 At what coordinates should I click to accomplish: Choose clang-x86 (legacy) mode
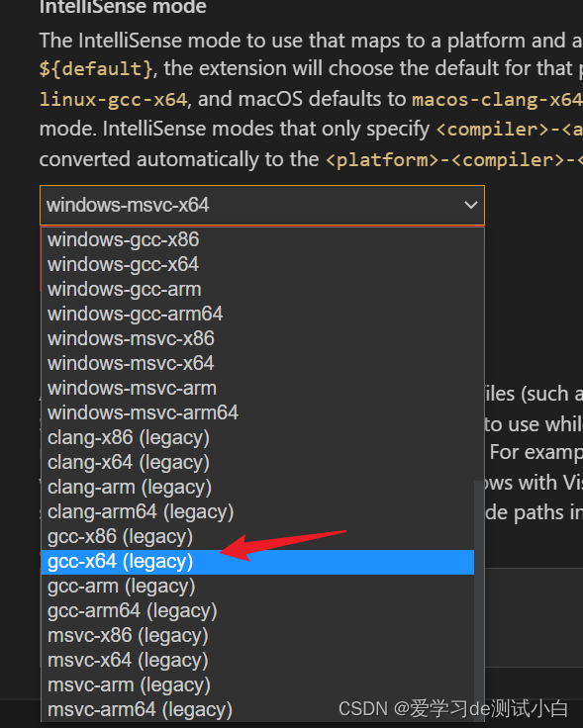pos(257,437)
